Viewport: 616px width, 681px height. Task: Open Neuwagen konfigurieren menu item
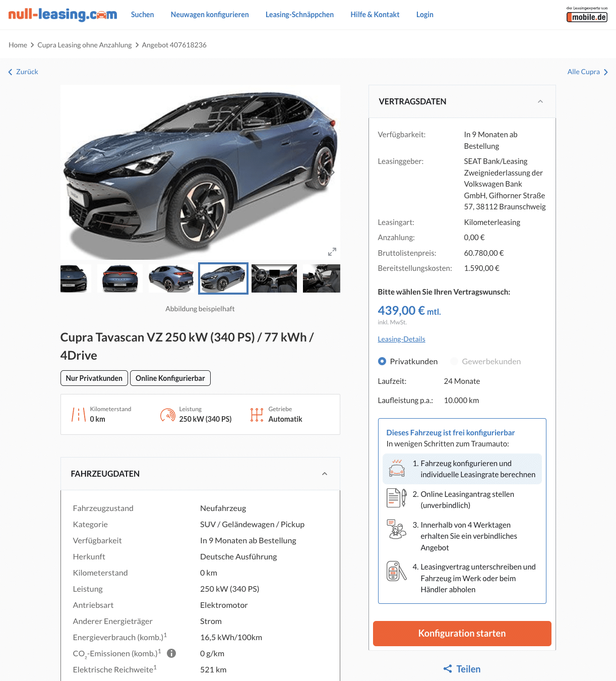click(210, 15)
